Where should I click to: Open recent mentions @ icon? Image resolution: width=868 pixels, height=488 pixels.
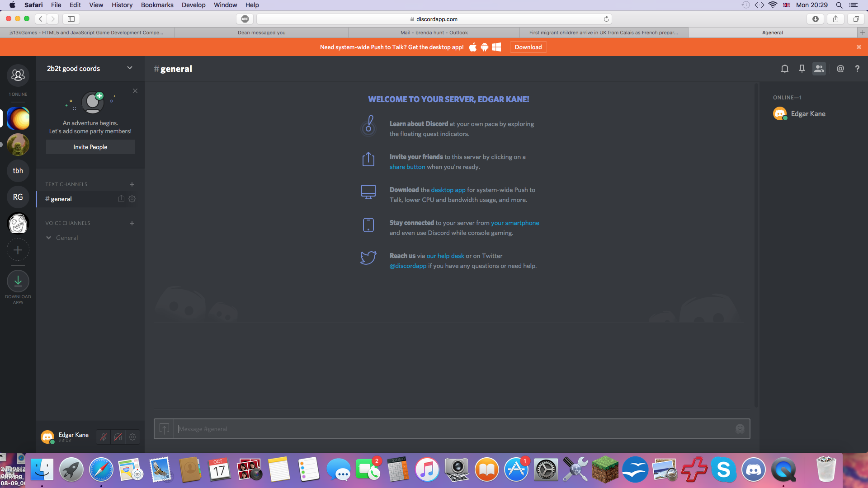[x=840, y=69]
